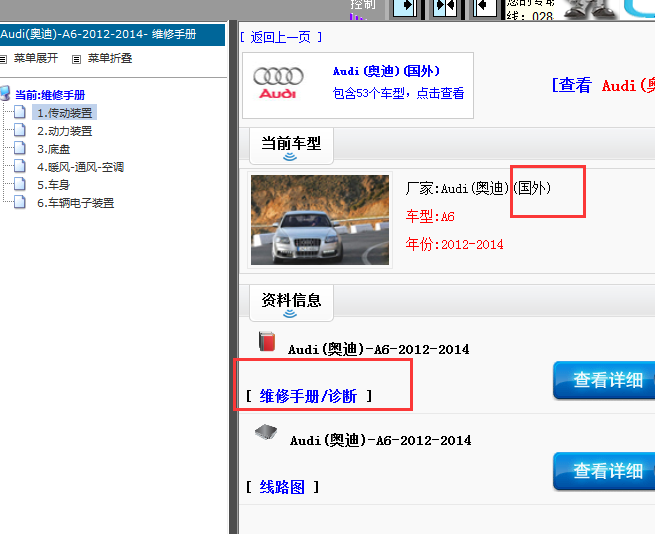Open 线路图 link
The width and height of the screenshot is (655, 534).
[x=282, y=487]
